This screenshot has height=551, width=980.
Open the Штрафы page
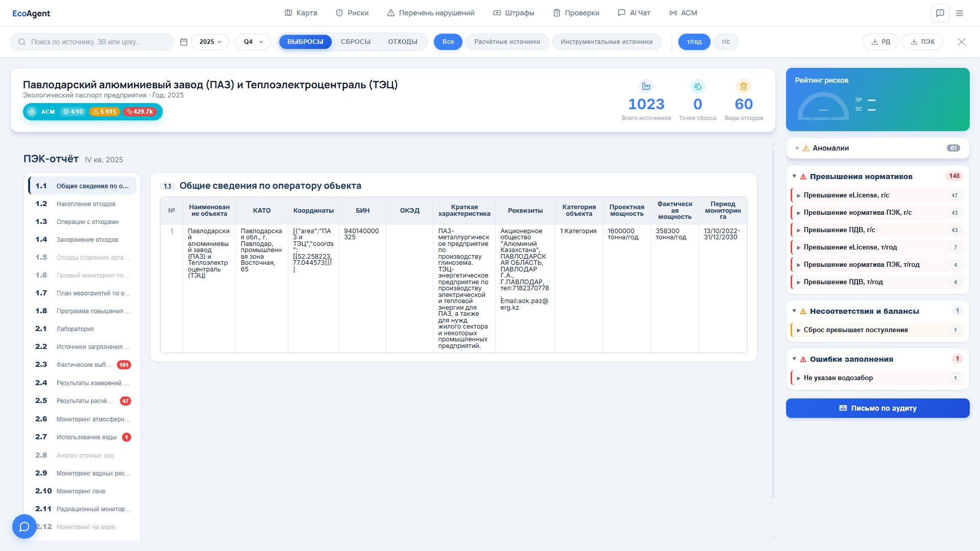coord(513,13)
